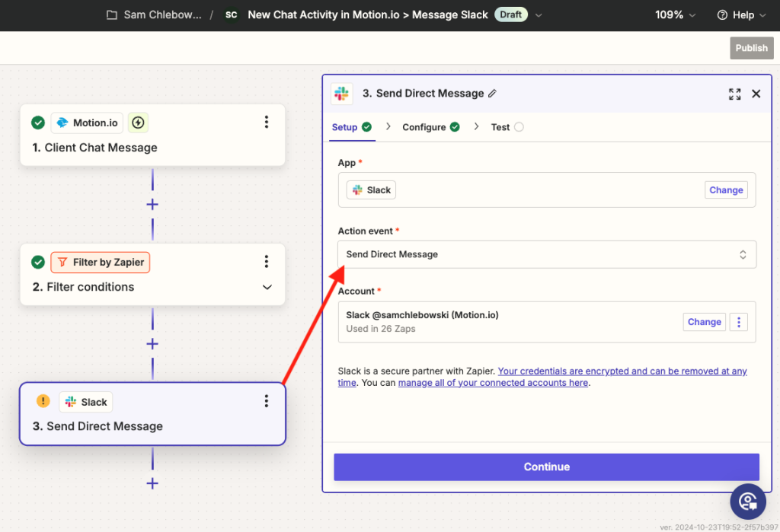The image size is (780, 532).
Task: Expand the panel to full screen
Action: pyautogui.click(x=735, y=94)
